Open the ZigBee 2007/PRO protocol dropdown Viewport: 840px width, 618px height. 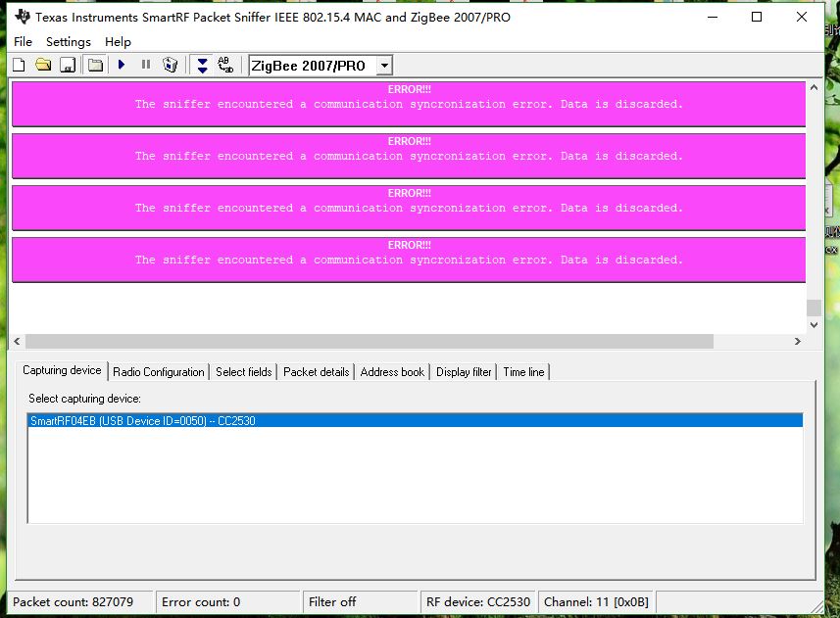pyautogui.click(x=384, y=66)
